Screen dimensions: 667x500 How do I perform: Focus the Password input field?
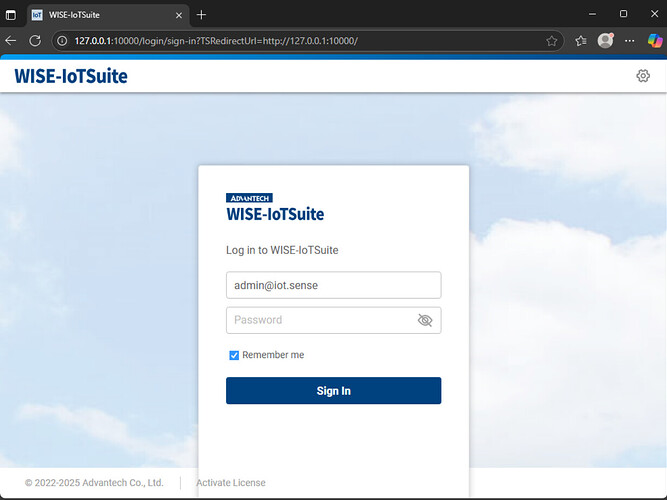(320, 320)
